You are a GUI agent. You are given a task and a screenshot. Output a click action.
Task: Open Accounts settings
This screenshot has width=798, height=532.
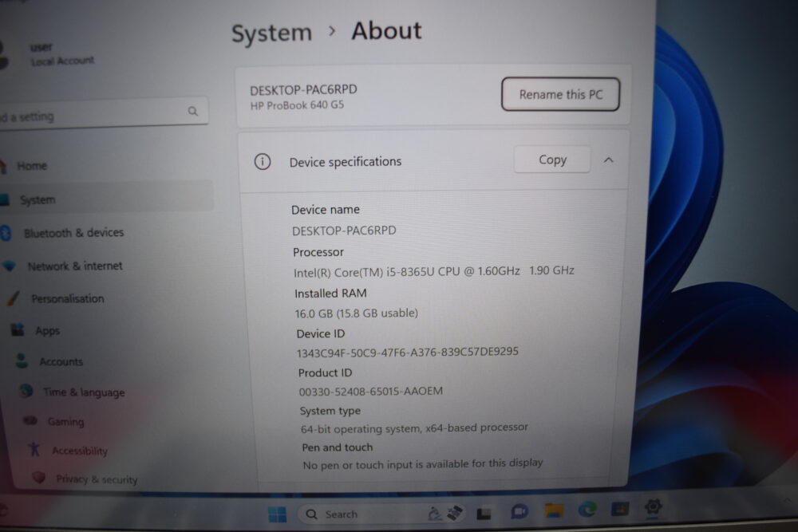61,361
